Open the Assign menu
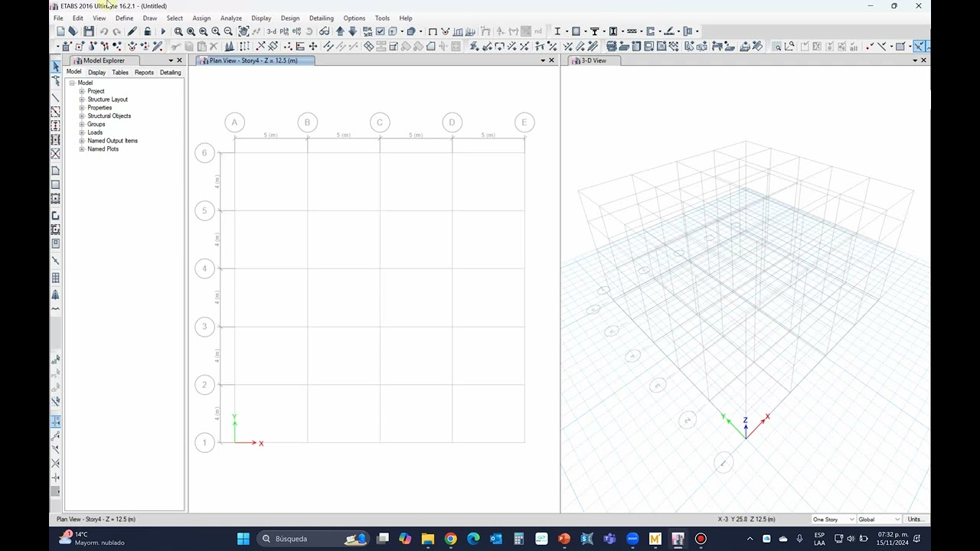This screenshot has width=980, height=551. coord(201,18)
